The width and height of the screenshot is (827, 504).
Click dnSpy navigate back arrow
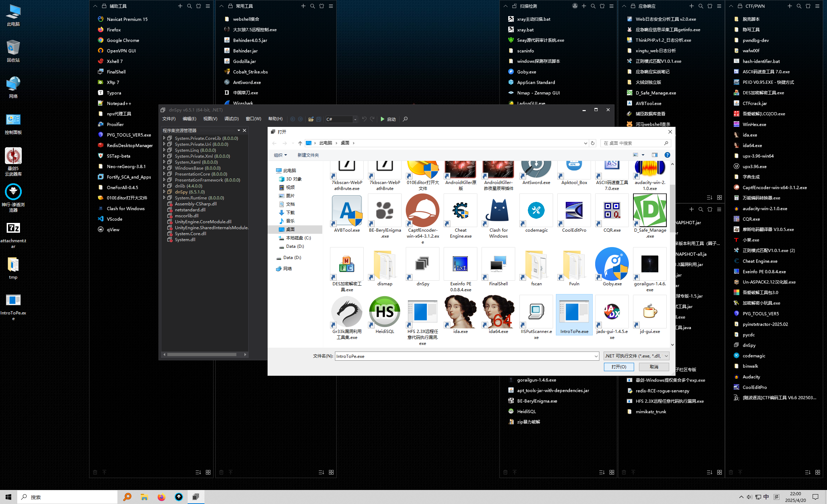[x=293, y=119]
